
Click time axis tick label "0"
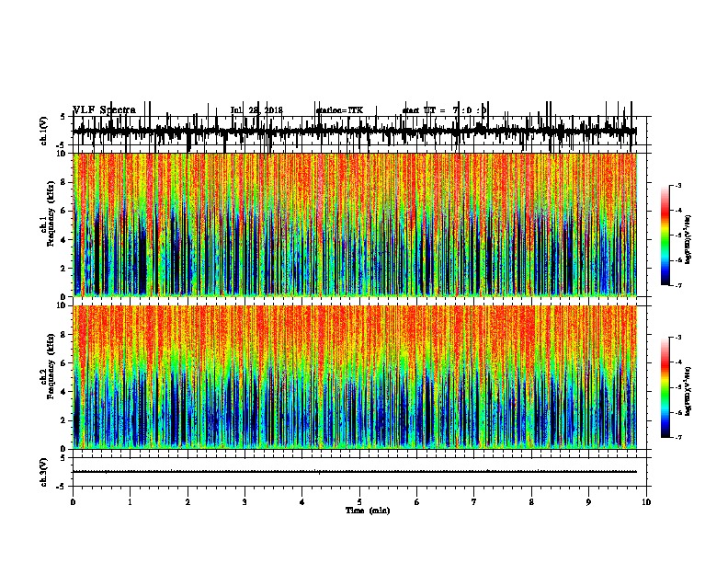[73, 502]
